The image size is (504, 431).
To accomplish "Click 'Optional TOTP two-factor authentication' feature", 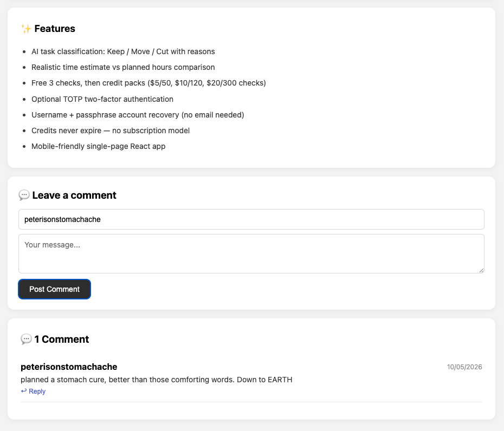I will pyautogui.click(x=102, y=99).
